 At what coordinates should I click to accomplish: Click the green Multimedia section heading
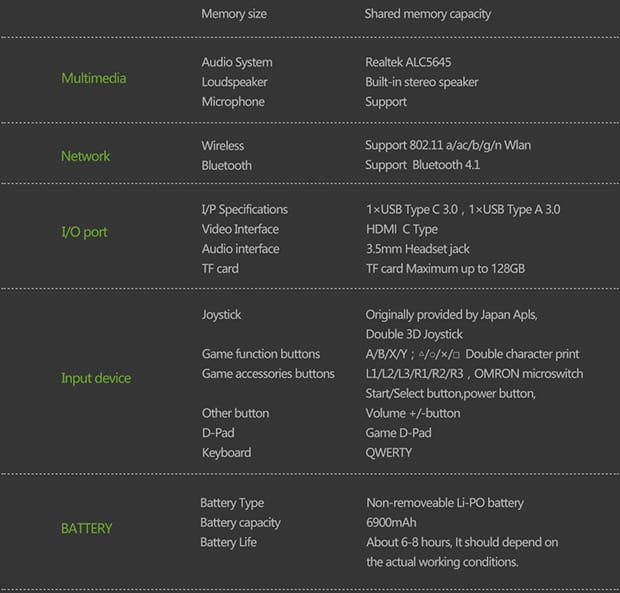pos(93,79)
